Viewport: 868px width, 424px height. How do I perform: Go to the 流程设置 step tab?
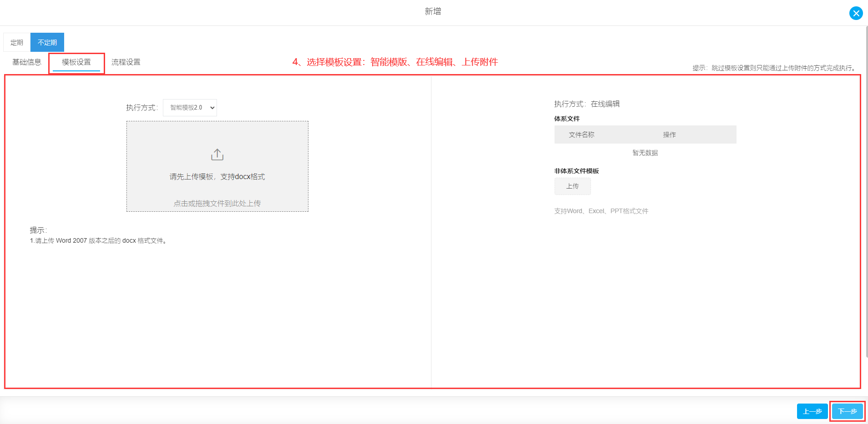[126, 62]
